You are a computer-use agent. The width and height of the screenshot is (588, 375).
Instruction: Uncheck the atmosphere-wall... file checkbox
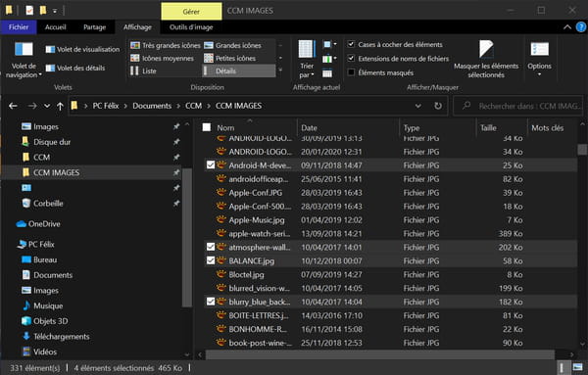[x=211, y=247]
